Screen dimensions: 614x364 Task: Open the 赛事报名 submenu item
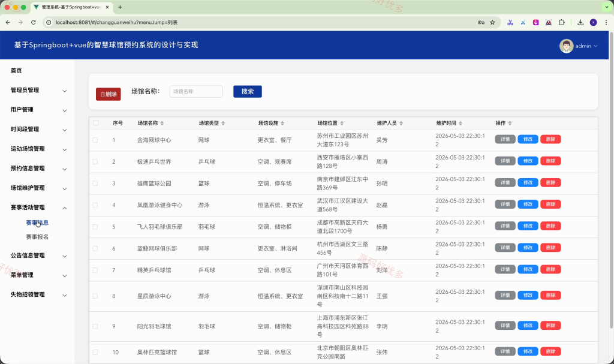(37, 237)
